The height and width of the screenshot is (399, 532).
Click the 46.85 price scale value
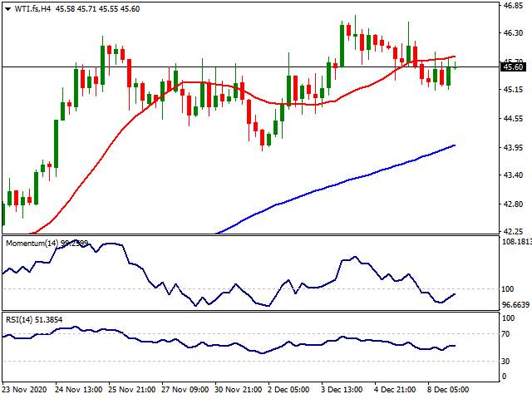pos(513,6)
